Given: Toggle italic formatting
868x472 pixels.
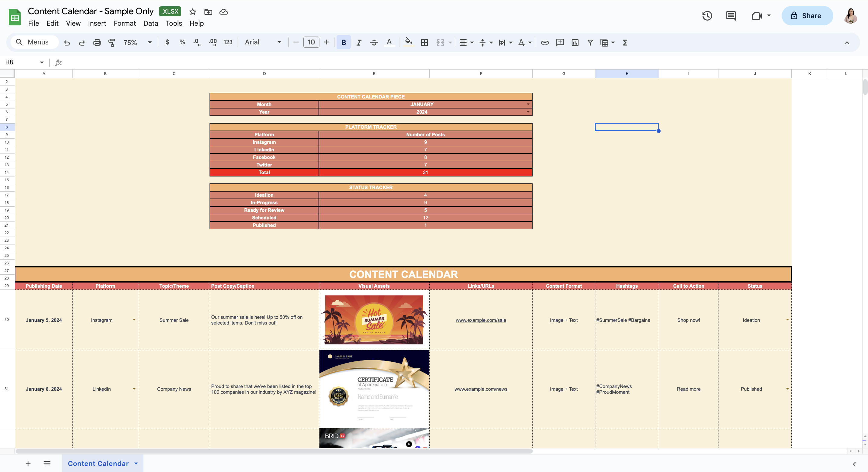Looking at the screenshot, I should tap(359, 43).
